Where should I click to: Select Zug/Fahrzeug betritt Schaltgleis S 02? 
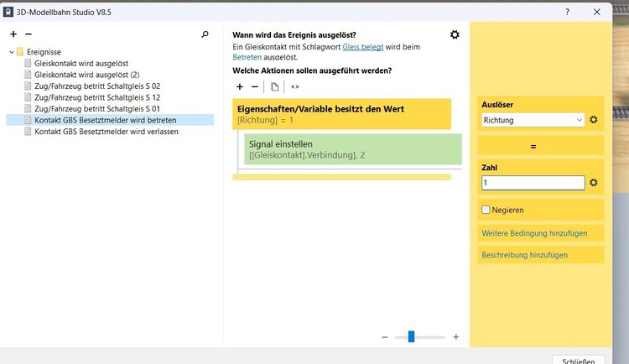[x=97, y=86]
